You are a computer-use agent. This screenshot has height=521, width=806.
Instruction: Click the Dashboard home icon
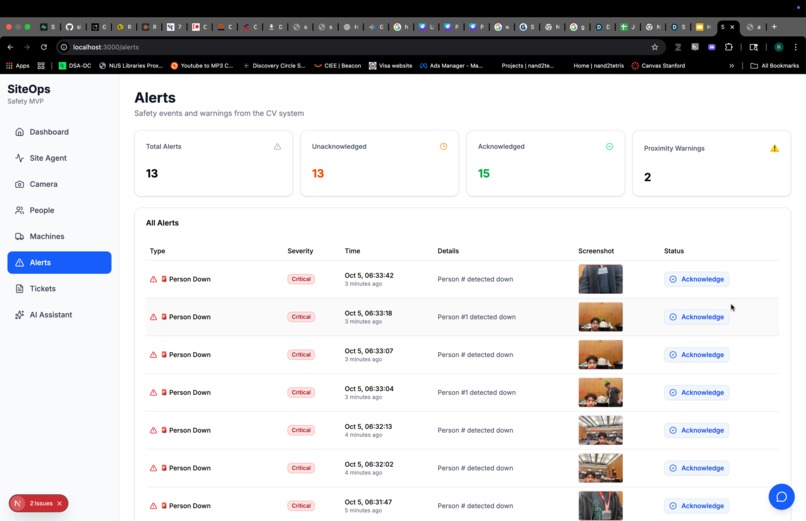20,132
